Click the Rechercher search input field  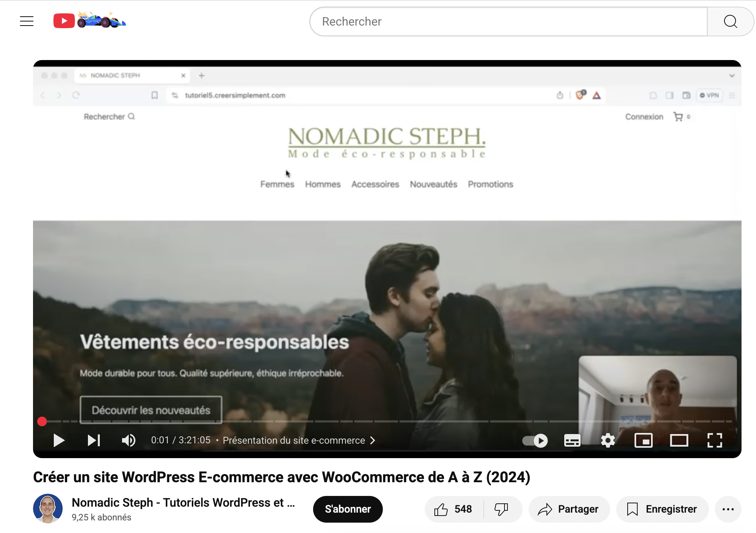click(508, 21)
